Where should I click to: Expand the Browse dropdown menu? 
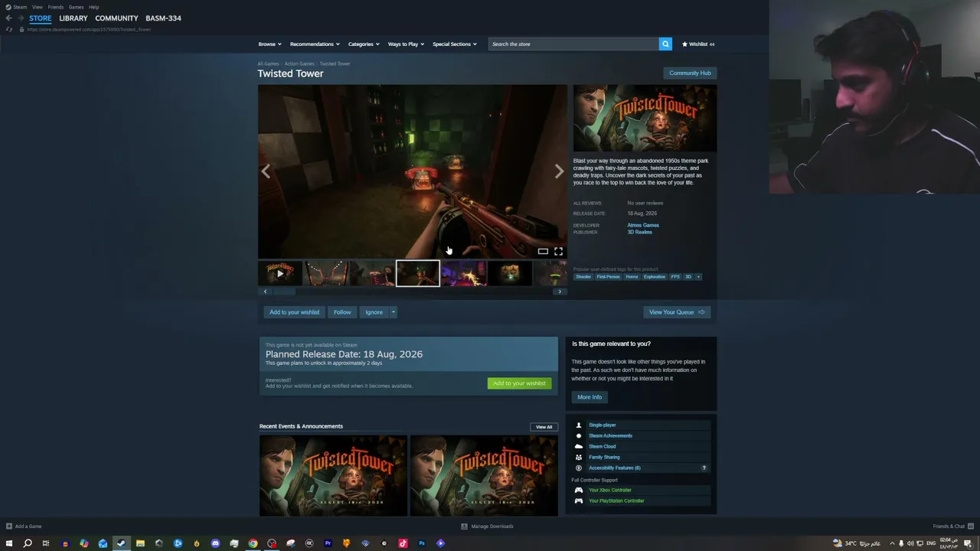[x=269, y=44]
